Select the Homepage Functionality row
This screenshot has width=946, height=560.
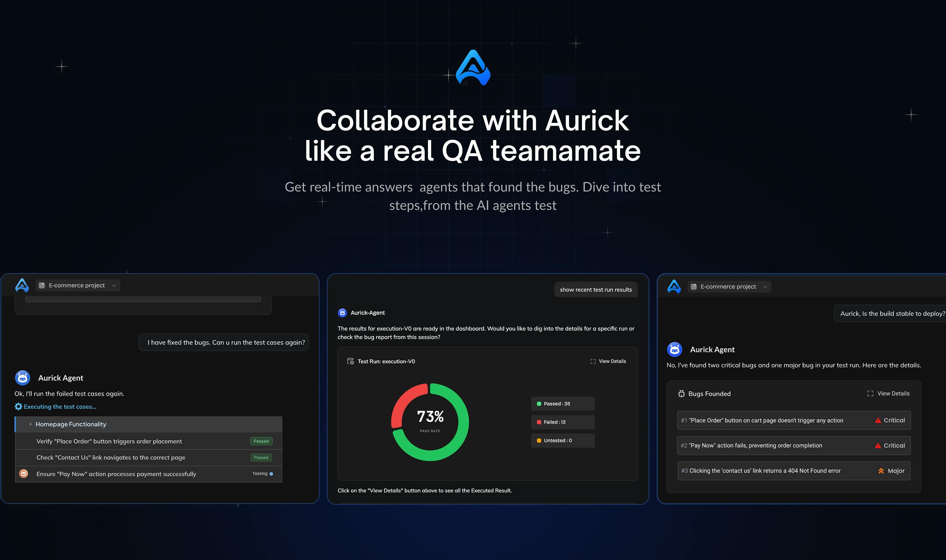coord(148,424)
